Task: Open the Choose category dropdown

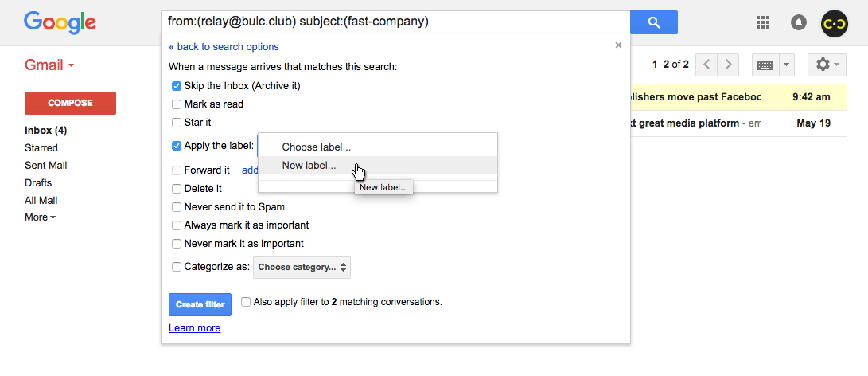Action: (302, 267)
